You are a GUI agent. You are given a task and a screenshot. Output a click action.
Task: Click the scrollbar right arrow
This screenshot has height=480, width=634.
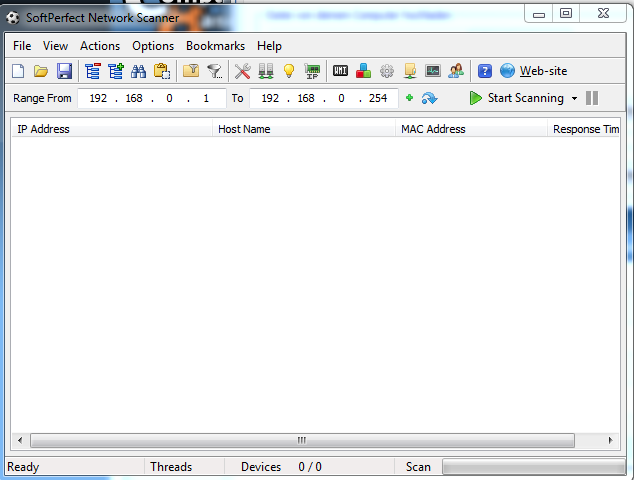[611, 440]
